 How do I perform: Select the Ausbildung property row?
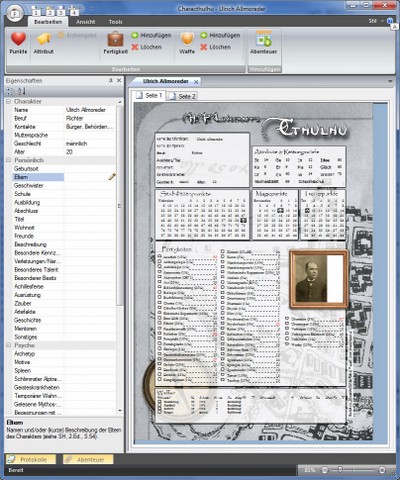pos(64,202)
